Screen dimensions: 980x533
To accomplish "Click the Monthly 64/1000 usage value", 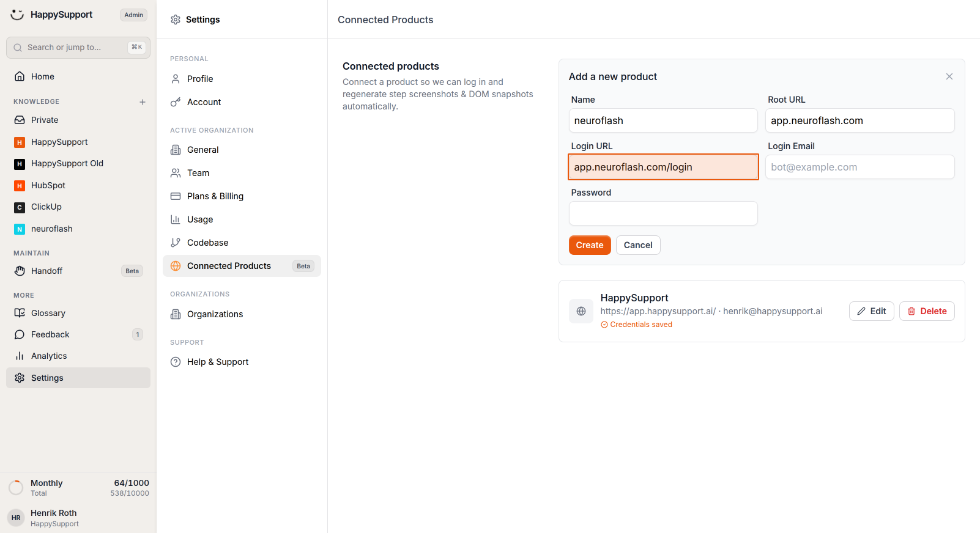I will pos(132,483).
